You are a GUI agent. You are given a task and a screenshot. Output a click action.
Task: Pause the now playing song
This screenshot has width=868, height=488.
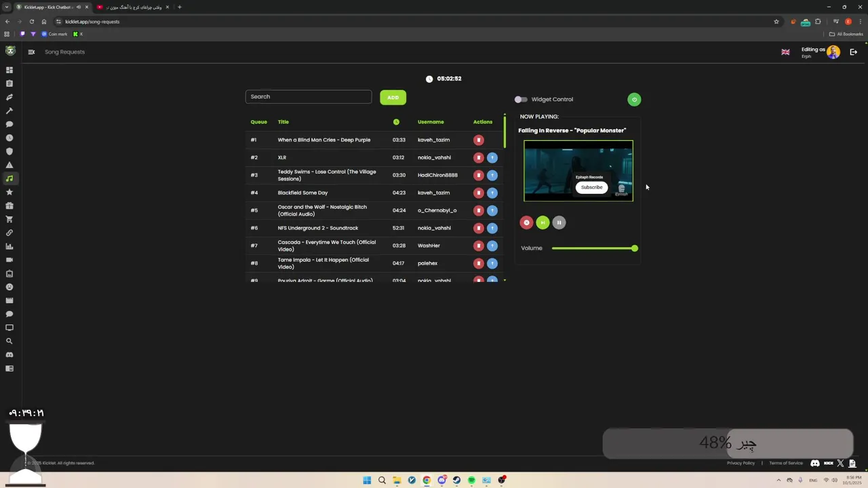(559, 222)
